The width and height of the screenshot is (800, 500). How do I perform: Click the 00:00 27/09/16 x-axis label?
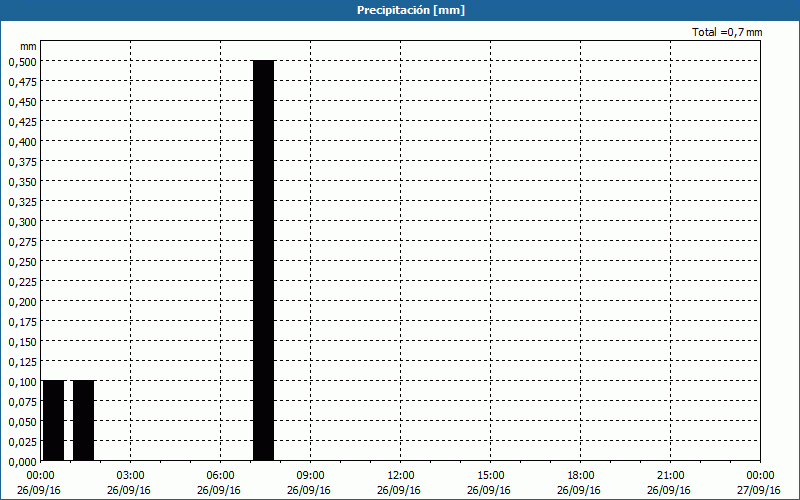(759, 483)
